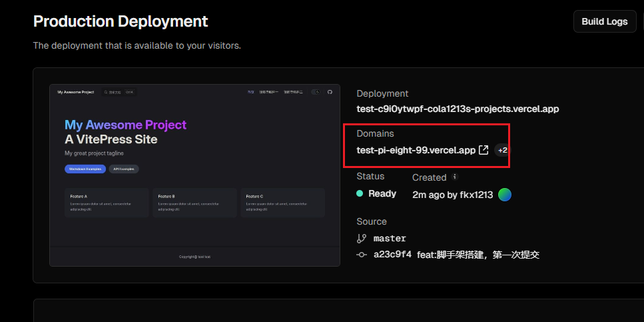Click the info icon next to Created

point(454,177)
